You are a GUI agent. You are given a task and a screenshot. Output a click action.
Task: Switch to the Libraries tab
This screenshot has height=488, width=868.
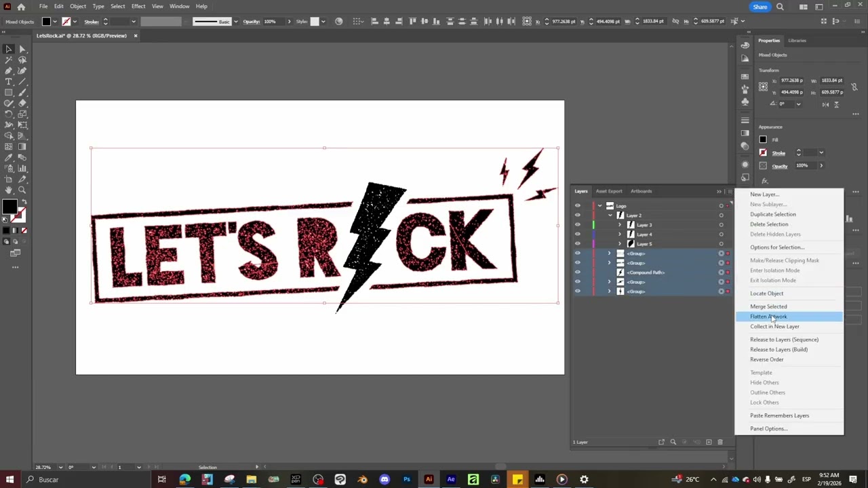tap(797, 41)
